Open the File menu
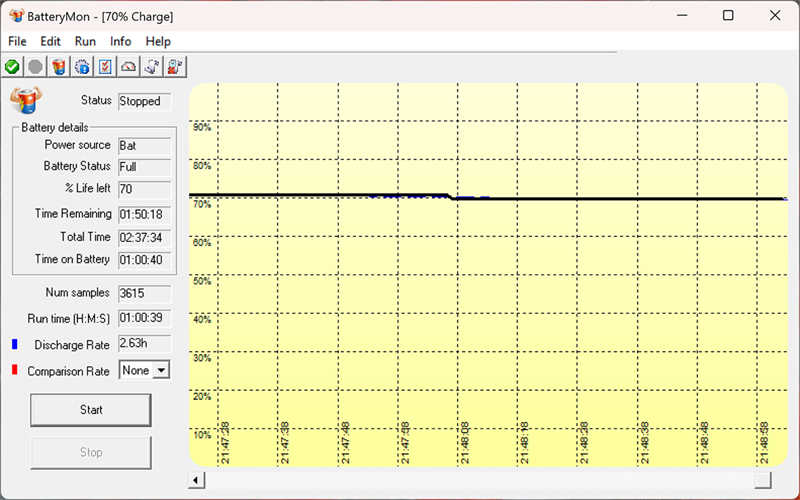Viewport: 800px width, 500px height. coord(17,41)
